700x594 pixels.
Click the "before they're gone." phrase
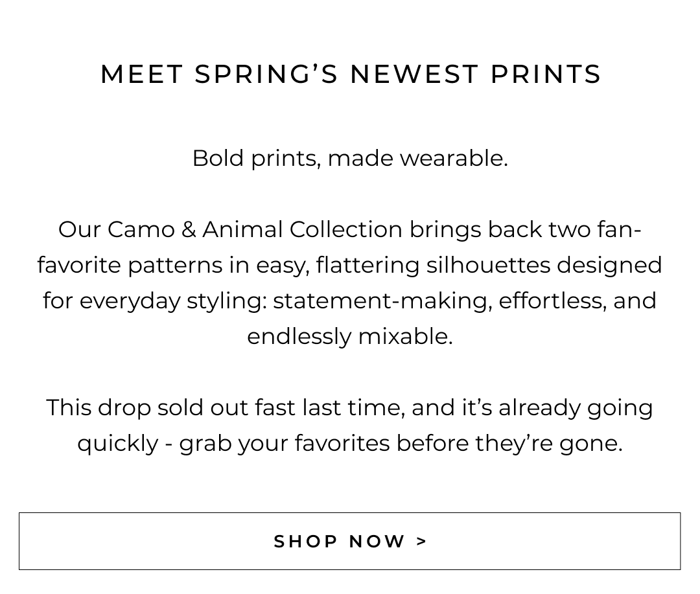(x=509, y=443)
